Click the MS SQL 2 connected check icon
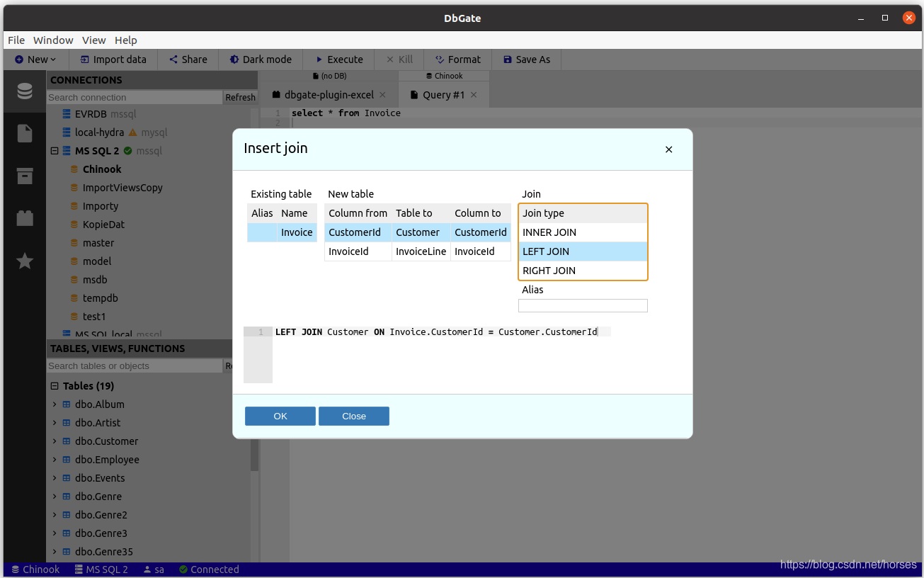 (x=128, y=151)
